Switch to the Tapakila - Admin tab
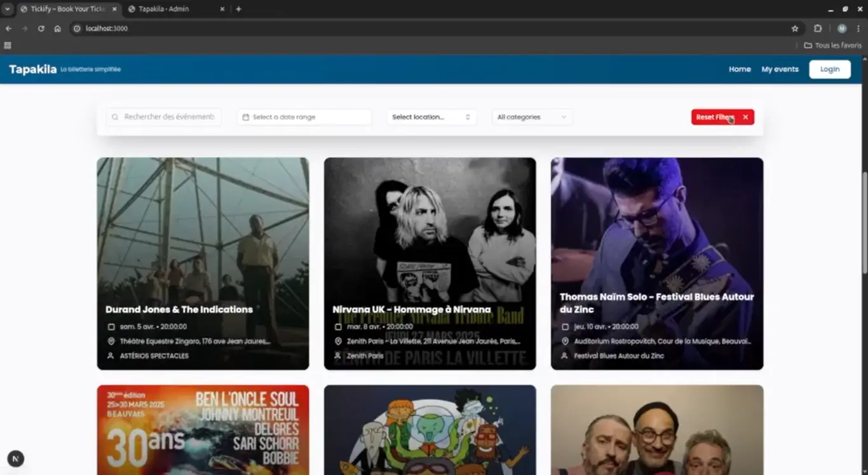This screenshot has height=475, width=868. coord(175,9)
